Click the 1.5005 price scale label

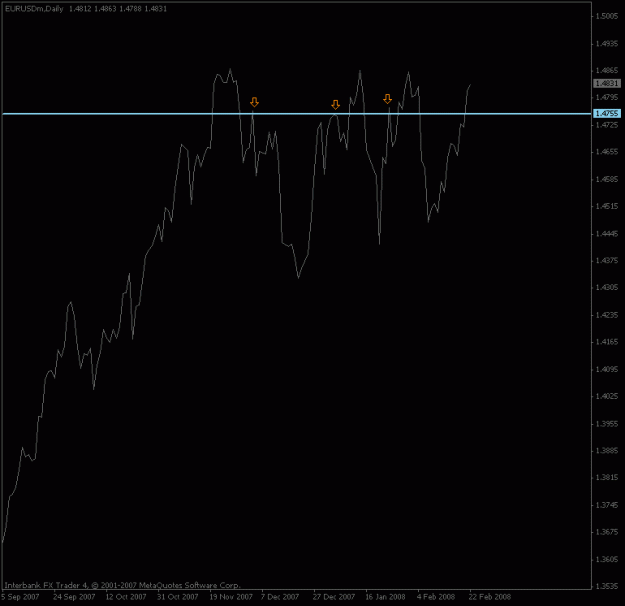(x=607, y=16)
